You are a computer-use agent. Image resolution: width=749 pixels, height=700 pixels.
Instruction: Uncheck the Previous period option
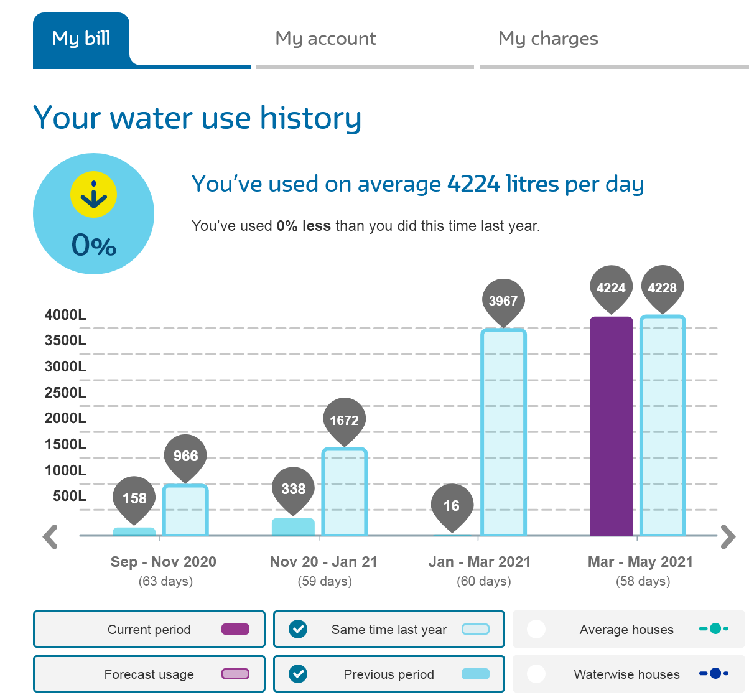[x=299, y=674]
